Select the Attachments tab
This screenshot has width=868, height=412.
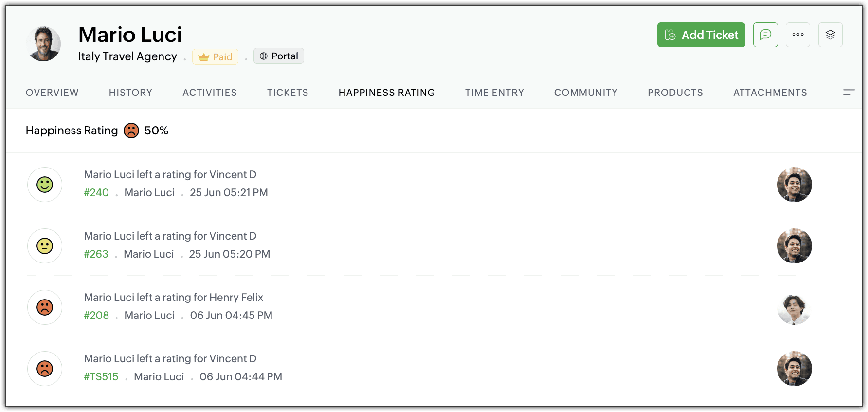[770, 93]
